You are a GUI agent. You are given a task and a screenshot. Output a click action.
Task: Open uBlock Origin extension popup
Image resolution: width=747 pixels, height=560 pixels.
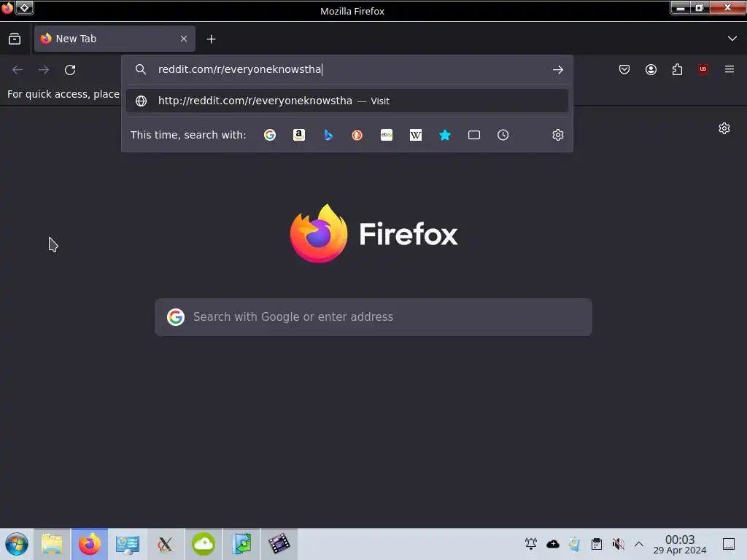point(703,69)
